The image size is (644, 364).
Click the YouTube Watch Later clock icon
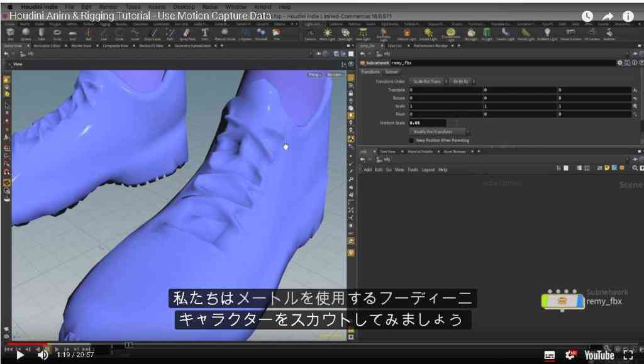[587, 16]
